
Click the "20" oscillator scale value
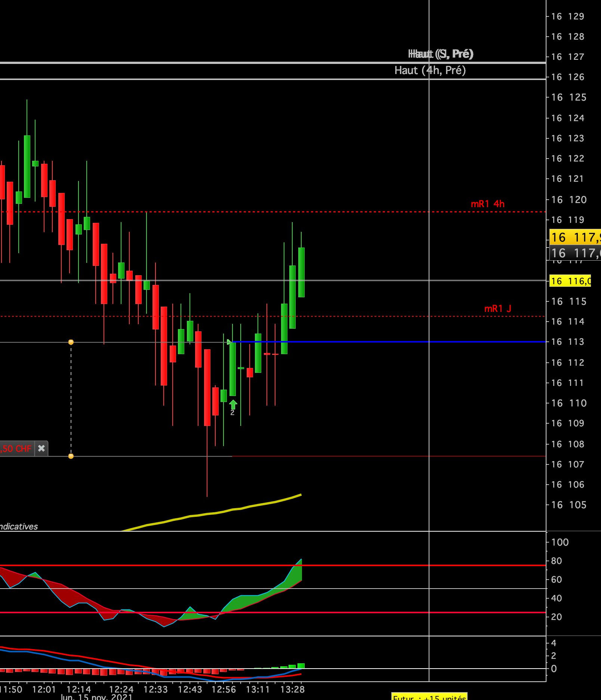click(557, 617)
